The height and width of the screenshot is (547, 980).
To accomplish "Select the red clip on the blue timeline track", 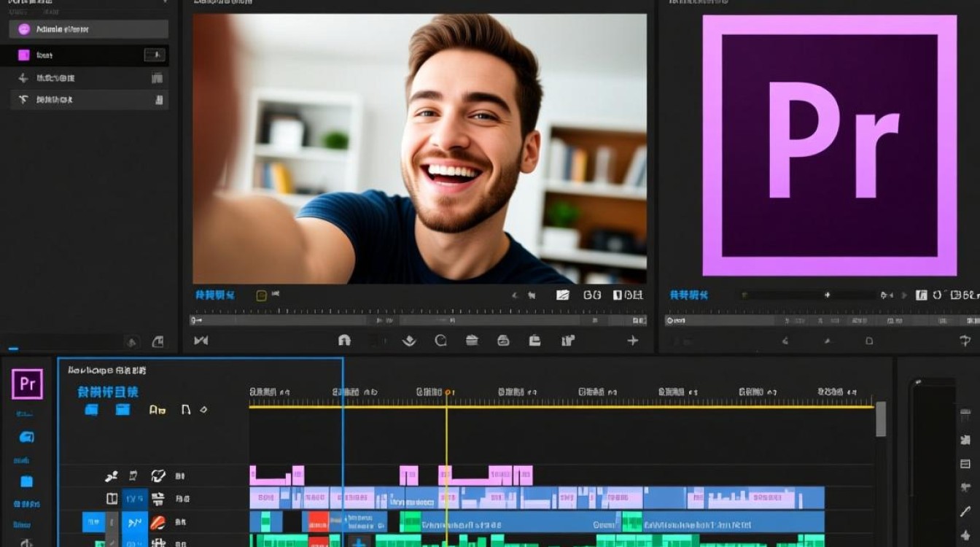I will tap(318, 521).
